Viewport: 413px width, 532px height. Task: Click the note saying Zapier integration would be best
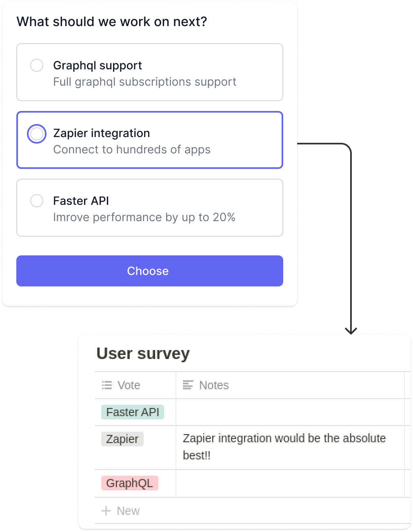click(284, 447)
